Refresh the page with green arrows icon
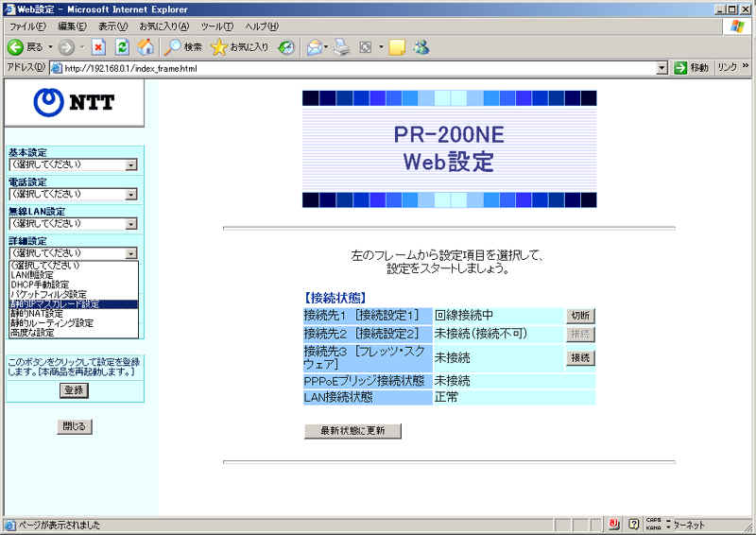Image resolution: width=756 pixels, height=535 pixels. (x=123, y=47)
